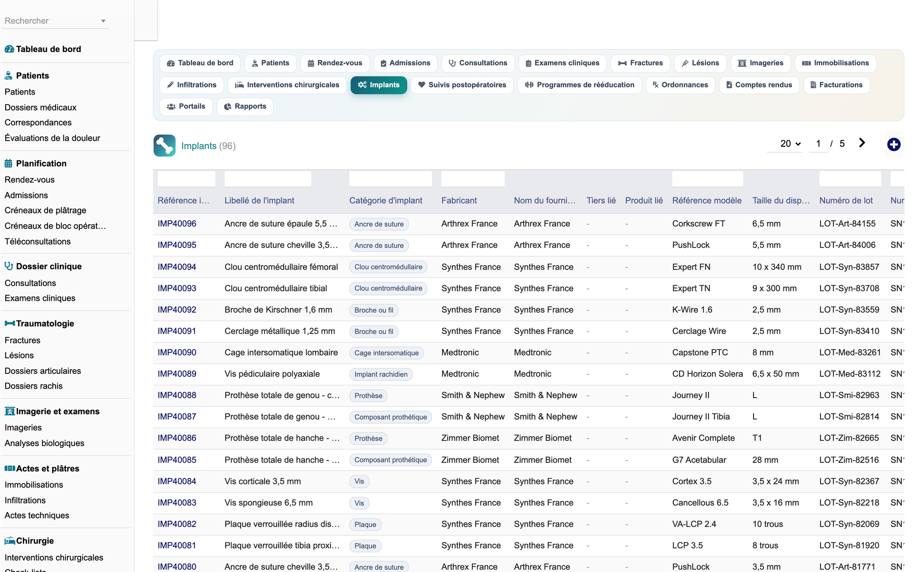Open the Rapports tab
Viewport: 924px width, 572px height.
(x=245, y=106)
